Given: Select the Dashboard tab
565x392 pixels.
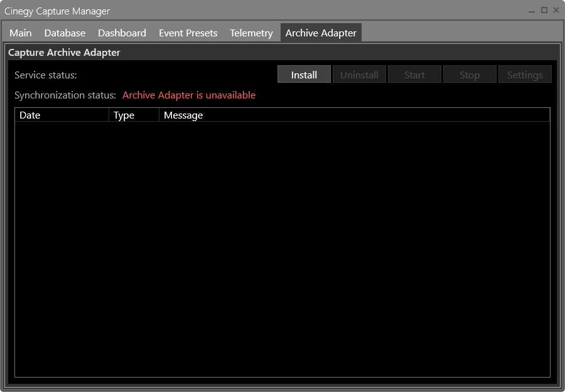Looking at the screenshot, I should (x=122, y=33).
